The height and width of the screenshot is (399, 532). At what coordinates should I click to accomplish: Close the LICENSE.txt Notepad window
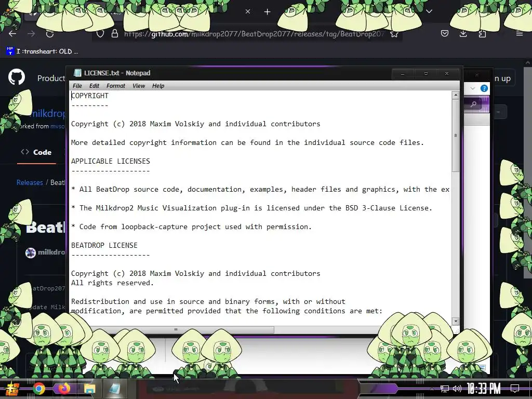click(447, 74)
